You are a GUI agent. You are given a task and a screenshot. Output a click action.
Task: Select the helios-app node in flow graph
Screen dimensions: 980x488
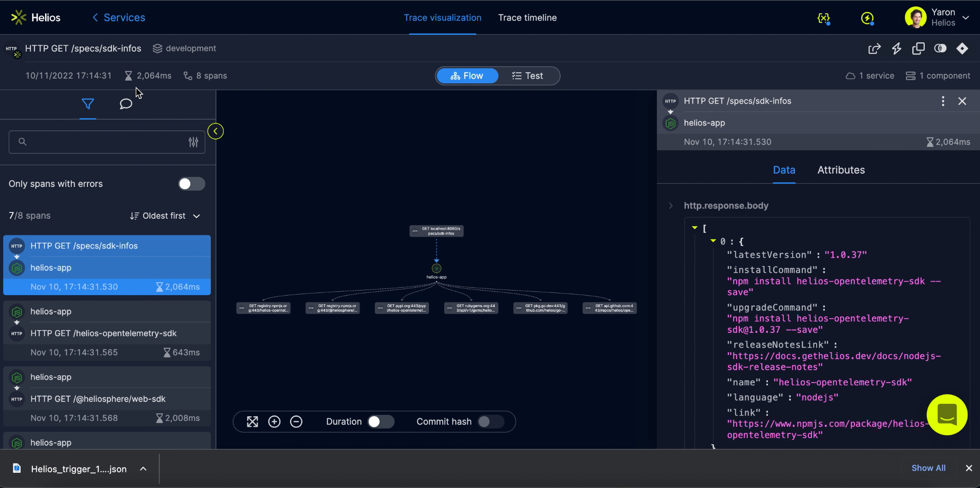[x=436, y=268]
